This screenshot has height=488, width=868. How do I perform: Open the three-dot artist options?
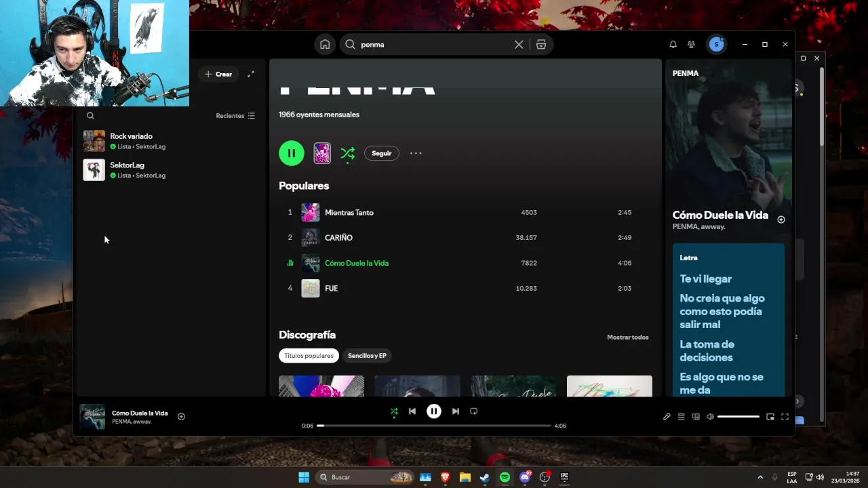pyautogui.click(x=416, y=153)
